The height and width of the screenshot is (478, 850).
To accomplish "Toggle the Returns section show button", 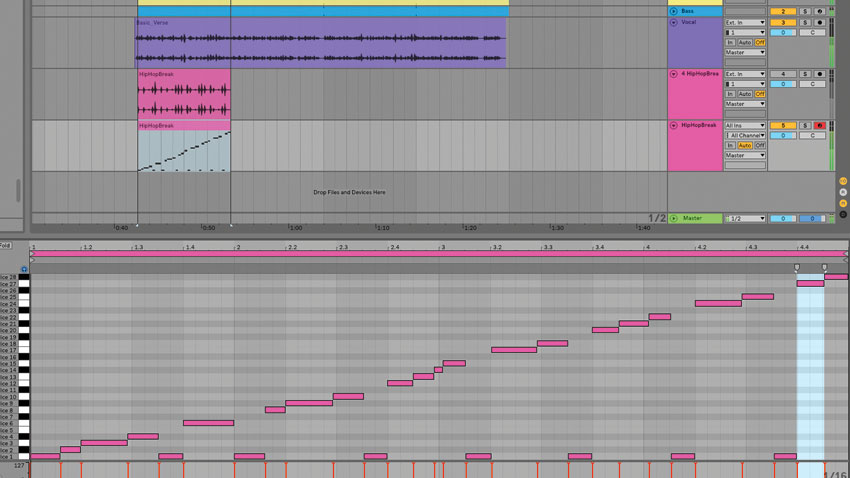I will tap(843, 192).
